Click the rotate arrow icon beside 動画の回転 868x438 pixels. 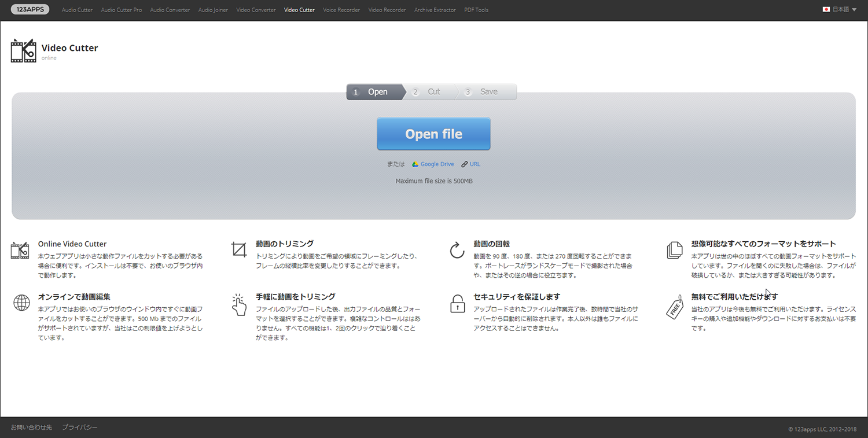tap(457, 251)
